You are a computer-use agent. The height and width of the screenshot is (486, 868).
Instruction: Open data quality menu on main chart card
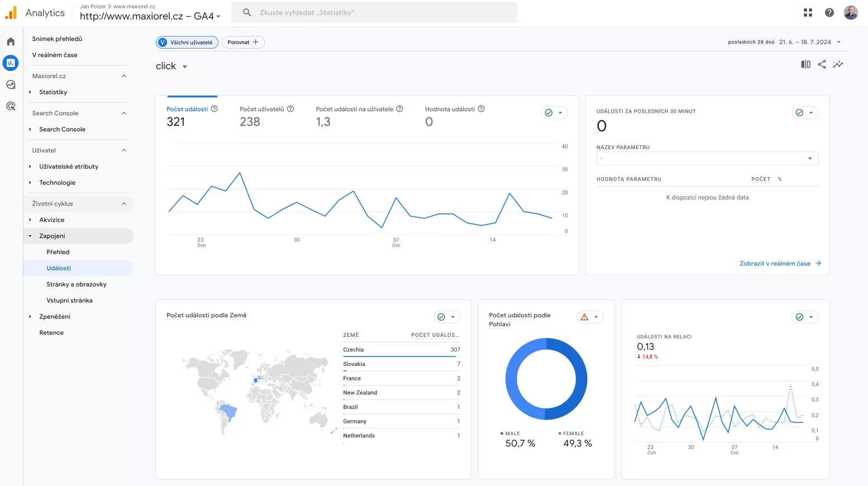555,113
